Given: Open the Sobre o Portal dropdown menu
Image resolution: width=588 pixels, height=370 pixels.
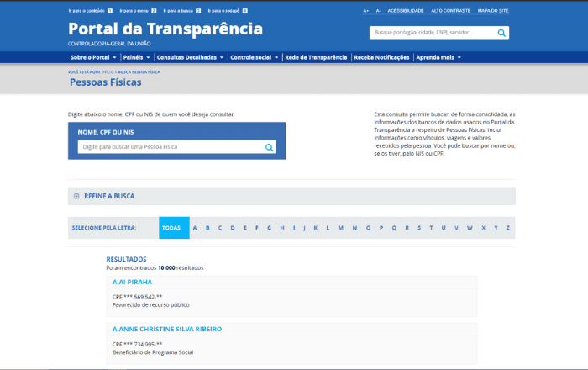Looking at the screenshot, I should (x=92, y=57).
